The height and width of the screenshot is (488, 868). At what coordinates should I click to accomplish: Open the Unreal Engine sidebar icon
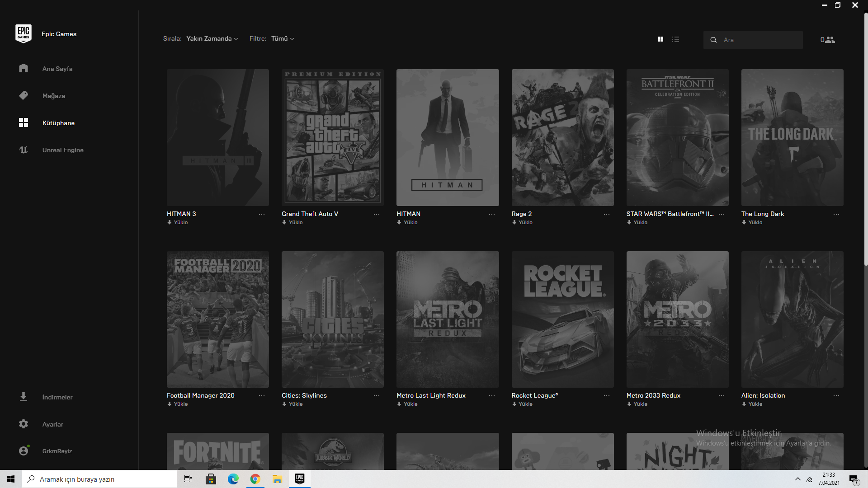point(24,150)
